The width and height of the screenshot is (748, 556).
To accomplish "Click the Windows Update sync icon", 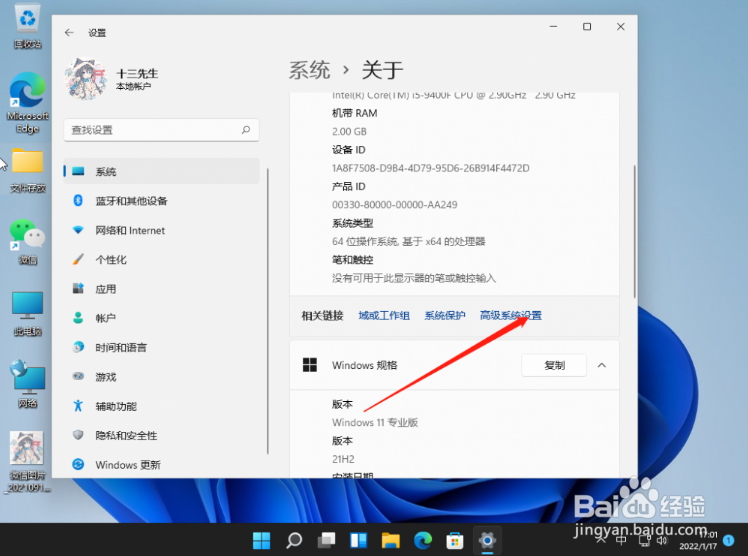I will (x=78, y=464).
